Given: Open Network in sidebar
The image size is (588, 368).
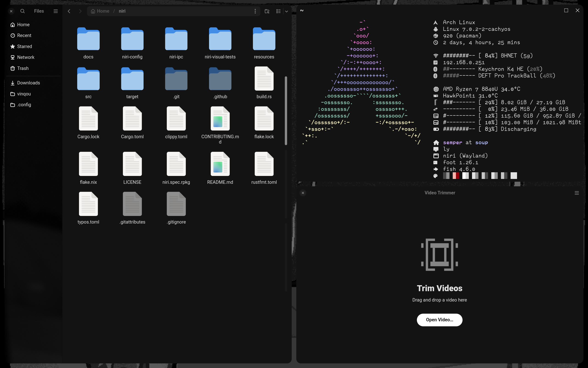Looking at the screenshot, I should point(34,57).
